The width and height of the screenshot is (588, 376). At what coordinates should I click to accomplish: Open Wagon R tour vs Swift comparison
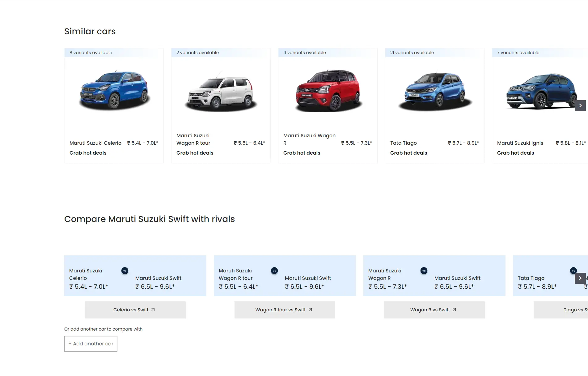point(285,310)
